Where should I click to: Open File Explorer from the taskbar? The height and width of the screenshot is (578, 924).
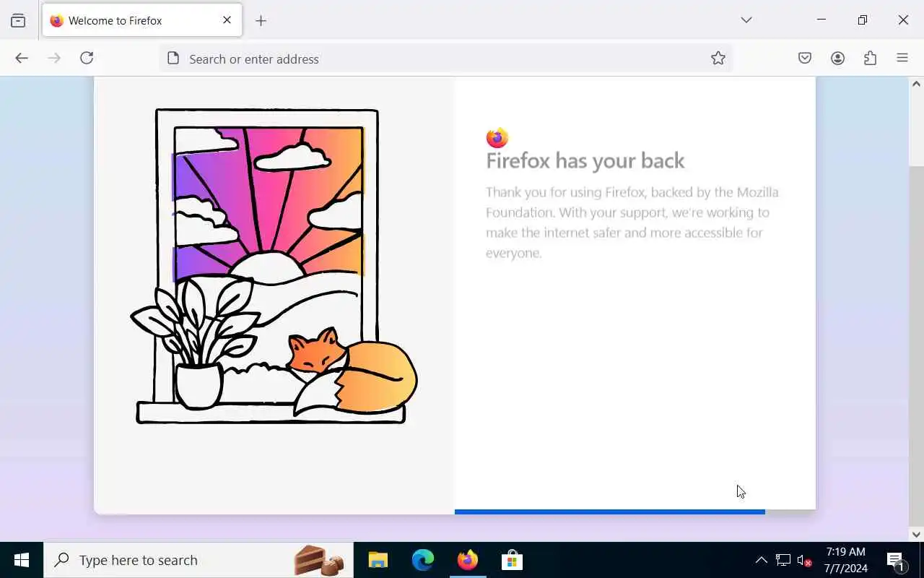click(x=378, y=560)
